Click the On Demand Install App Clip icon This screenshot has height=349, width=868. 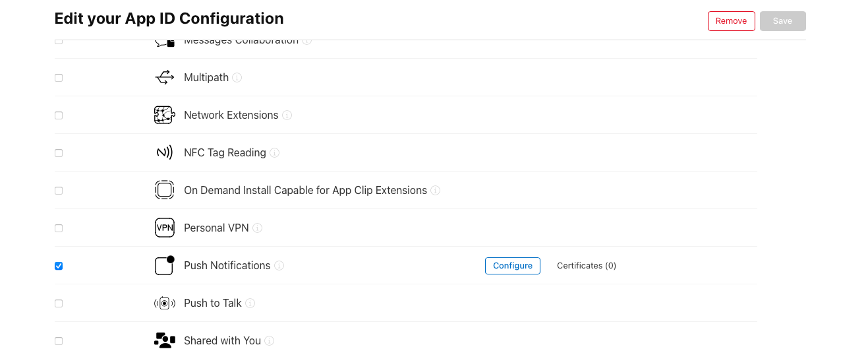164,191
